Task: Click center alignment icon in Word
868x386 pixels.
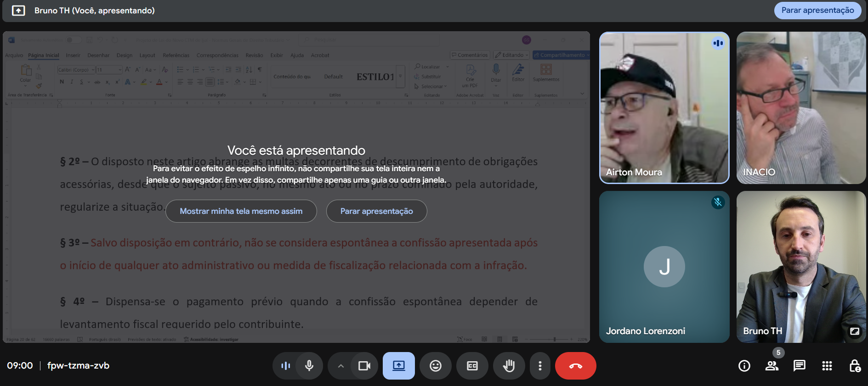Action: 190,82
